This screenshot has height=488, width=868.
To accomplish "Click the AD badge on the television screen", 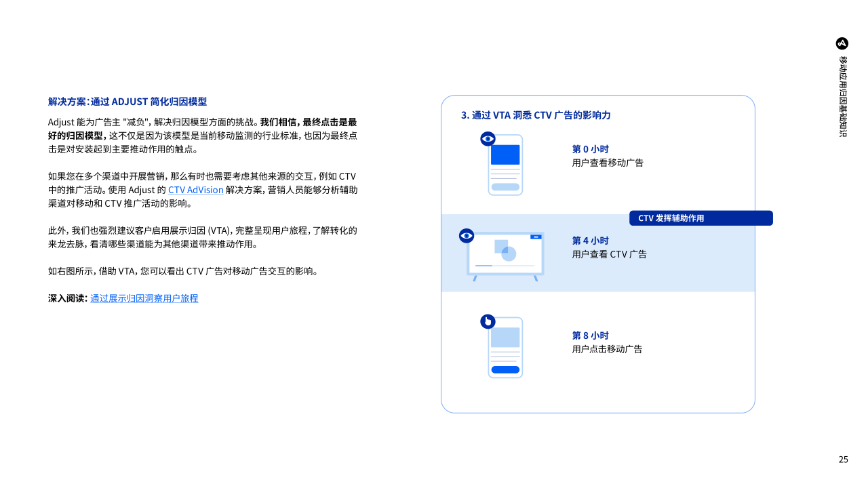I will coord(535,237).
